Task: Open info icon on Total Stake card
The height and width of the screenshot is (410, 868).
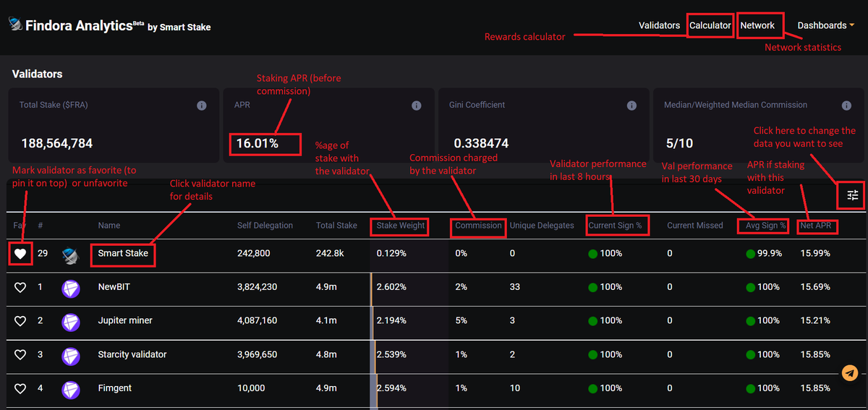Action: pos(203,106)
